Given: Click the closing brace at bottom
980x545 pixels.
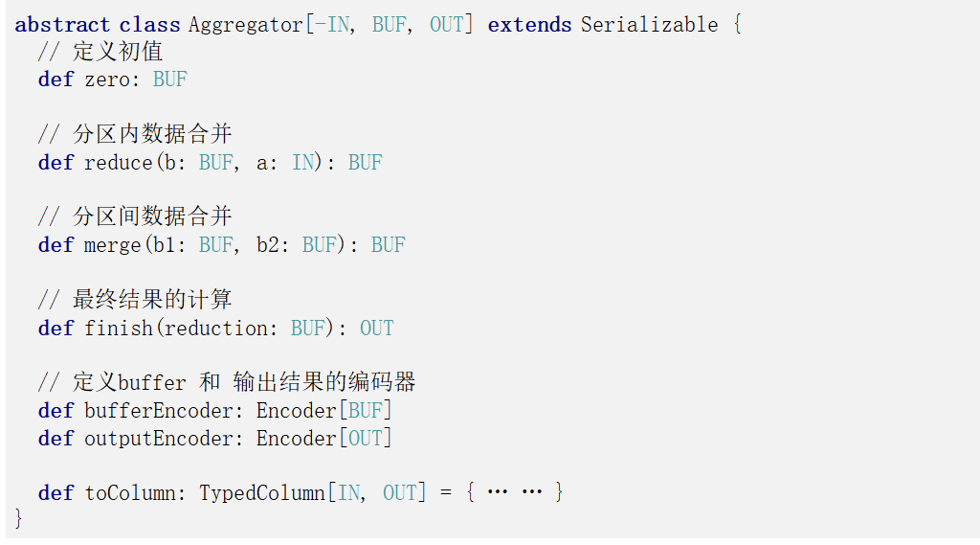Looking at the screenshot, I should pyautogui.click(x=18, y=519).
